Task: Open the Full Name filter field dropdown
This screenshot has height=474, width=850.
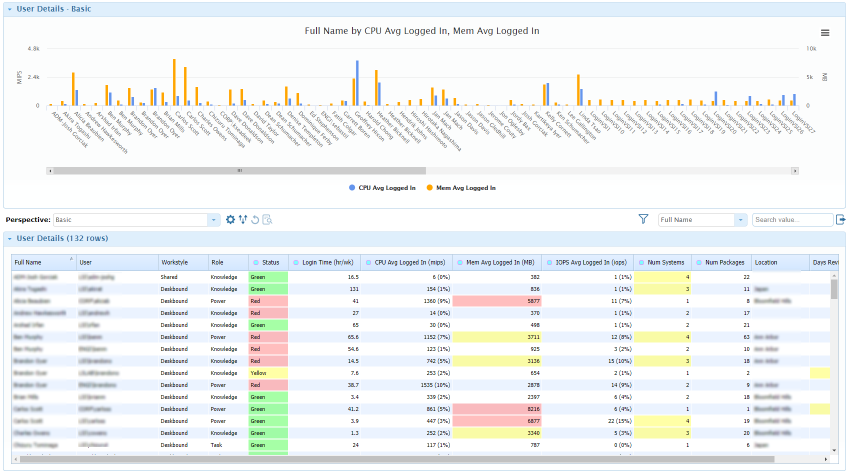Action: pyautogui.click(x=741, y=220)
